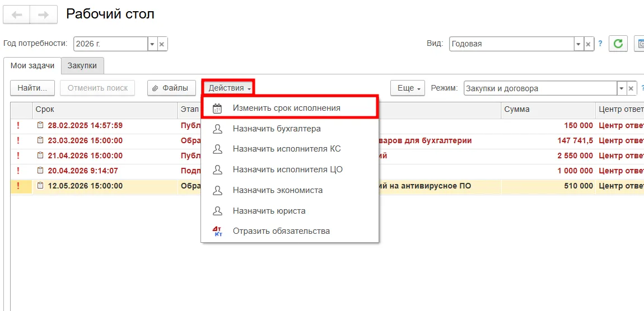Choose Назначить исполнителя КС menu item
The image size is (644, 311).
pos(290,149)
